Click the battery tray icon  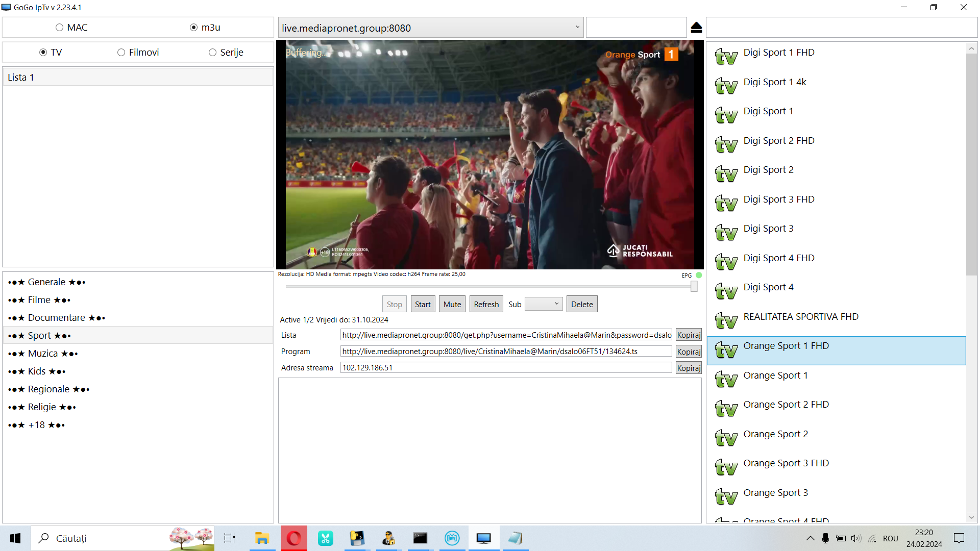(x=841, y=538)
